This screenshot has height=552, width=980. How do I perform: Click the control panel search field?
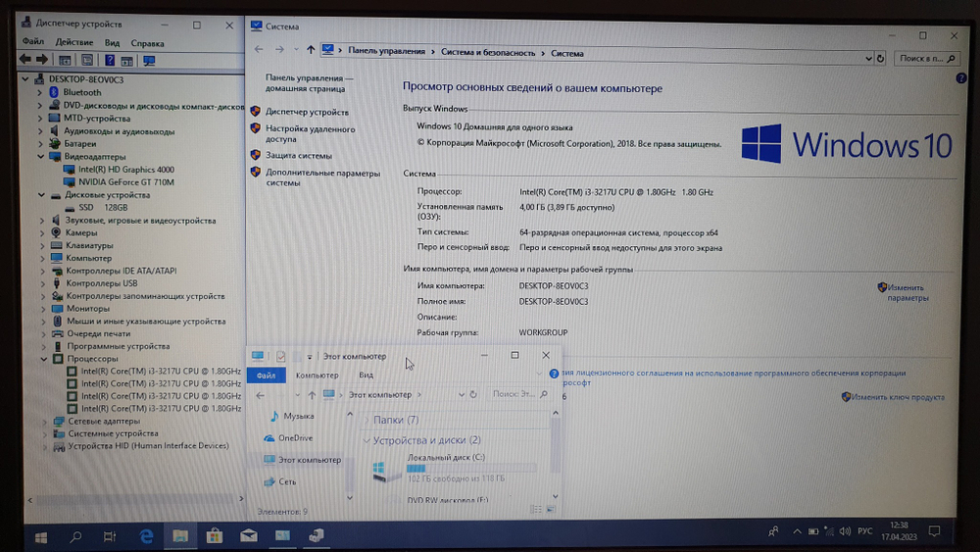tap(926, 58)
